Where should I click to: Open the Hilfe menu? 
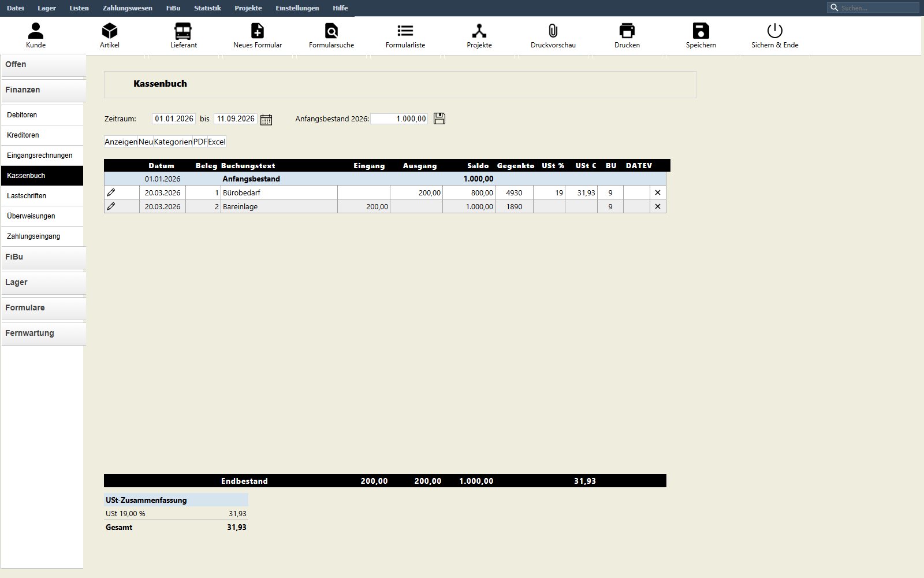click(341, 8)
